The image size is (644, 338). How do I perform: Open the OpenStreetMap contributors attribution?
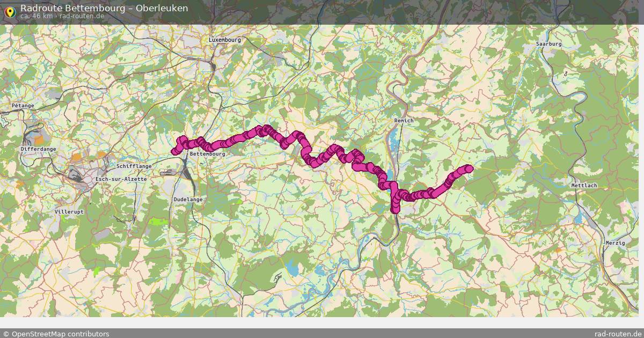point(56,334)
